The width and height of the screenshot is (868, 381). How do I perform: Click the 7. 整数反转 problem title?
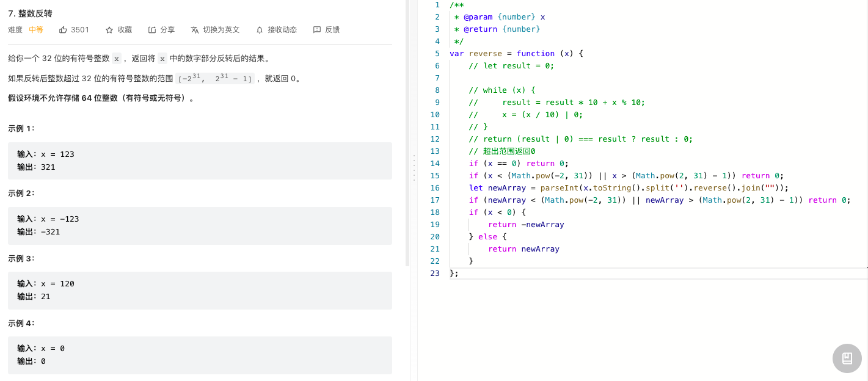(x=34, y=13)
